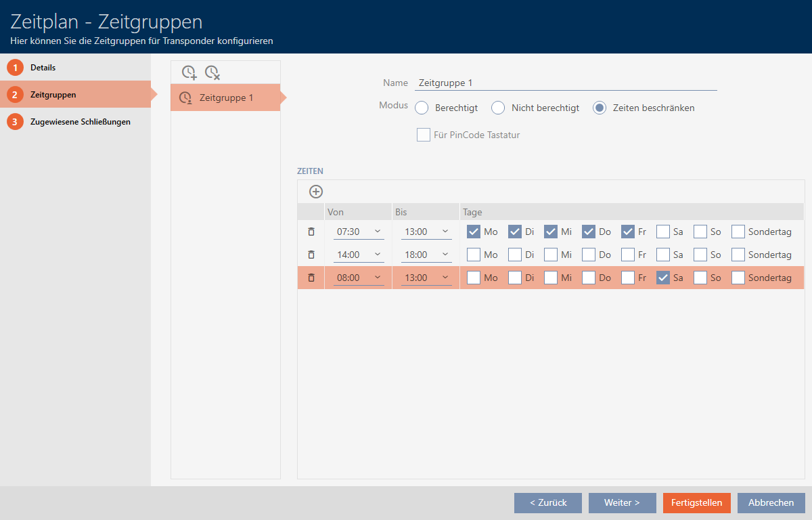Open the Von 07:30 time dropdown
812x520 pixels.
359,232
